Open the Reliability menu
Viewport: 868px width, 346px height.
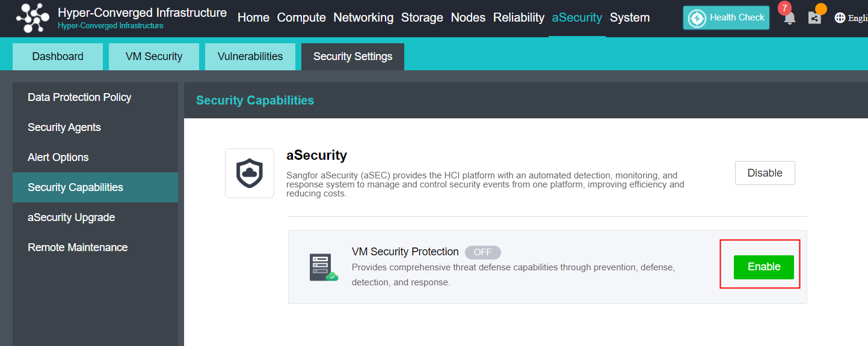click(519, 18)
